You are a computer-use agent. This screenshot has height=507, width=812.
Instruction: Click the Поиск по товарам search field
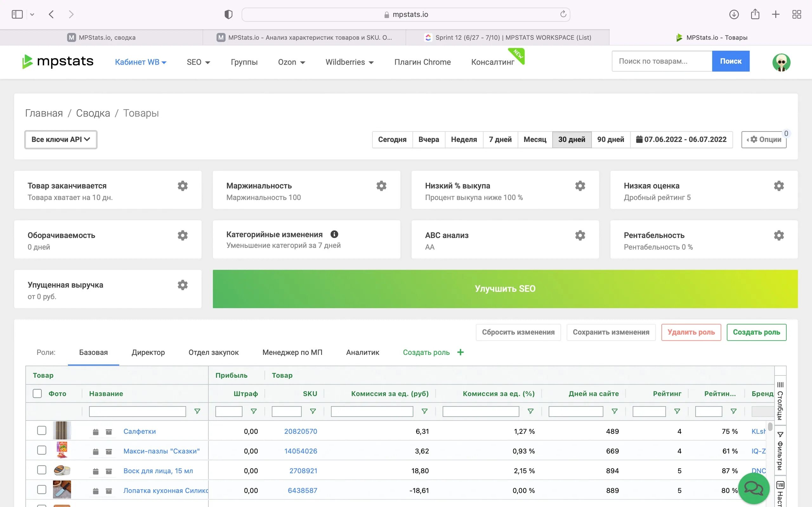pos(661,61)
